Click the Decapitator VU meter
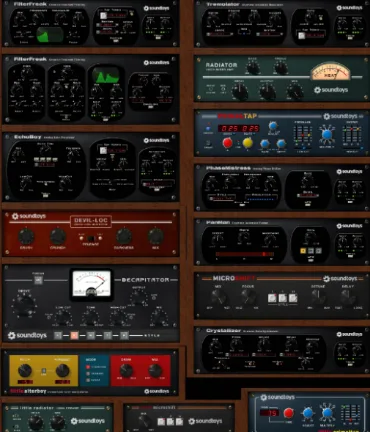Screen dimensions: 370x432 (x=91, y=283)
